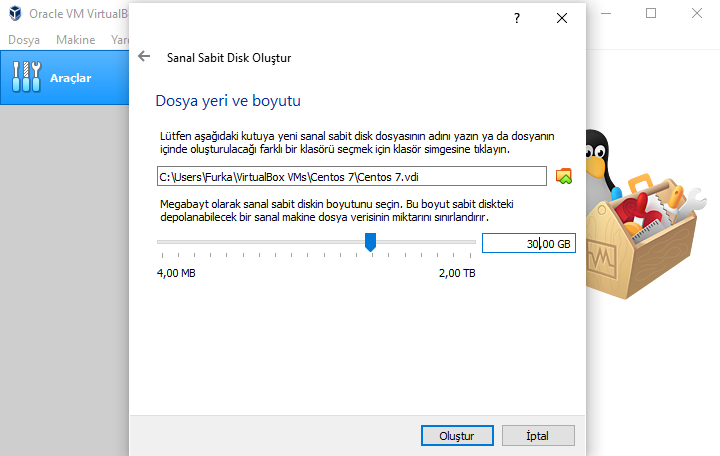Open the folder browse icon beside path
This screenshot has width=720, height=456.
563,176
